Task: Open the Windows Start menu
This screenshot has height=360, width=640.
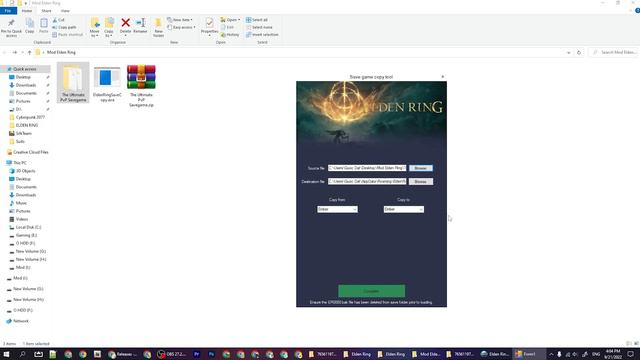Action: tap(6, 354)
